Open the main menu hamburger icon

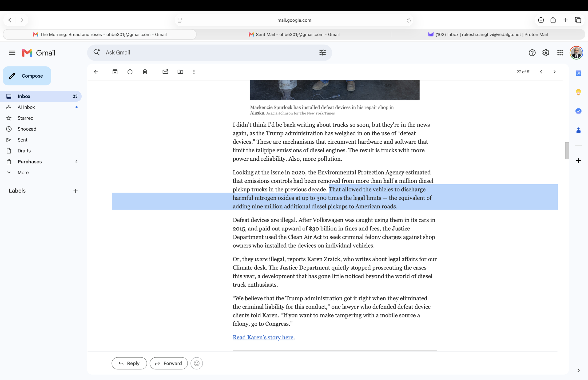pos(12,53)
